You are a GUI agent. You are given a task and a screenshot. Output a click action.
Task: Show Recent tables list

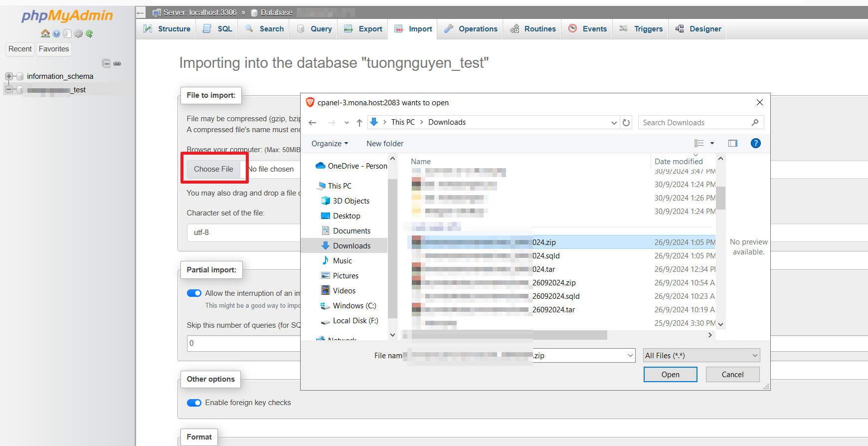point(20,49)
